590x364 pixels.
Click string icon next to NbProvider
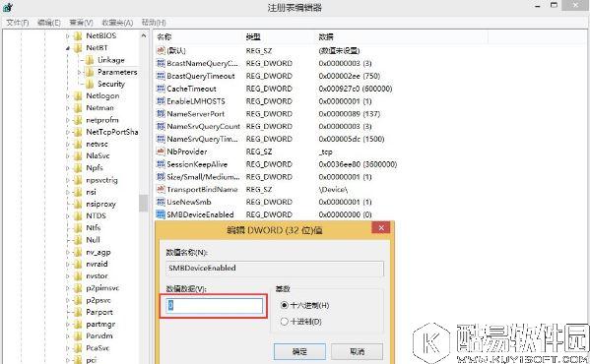tap(161, 152)
